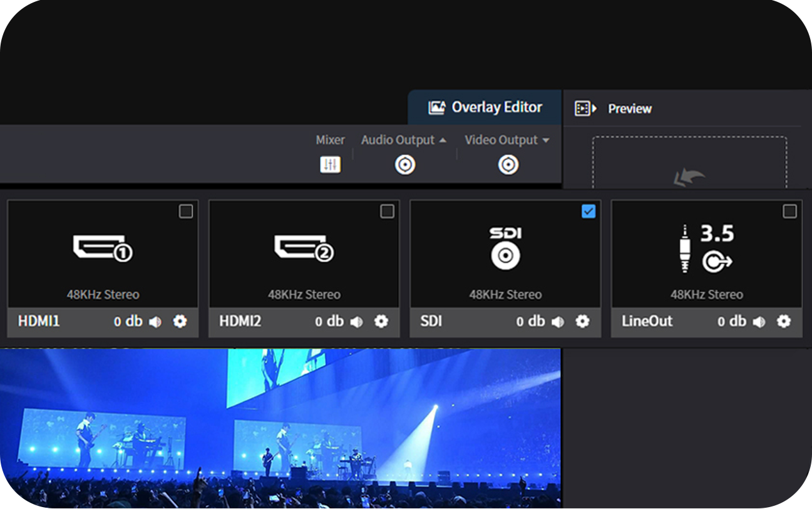This screenshot has height=509, width=812.
Task: Mute the SDI output speaker
Action: pos(558,322)
